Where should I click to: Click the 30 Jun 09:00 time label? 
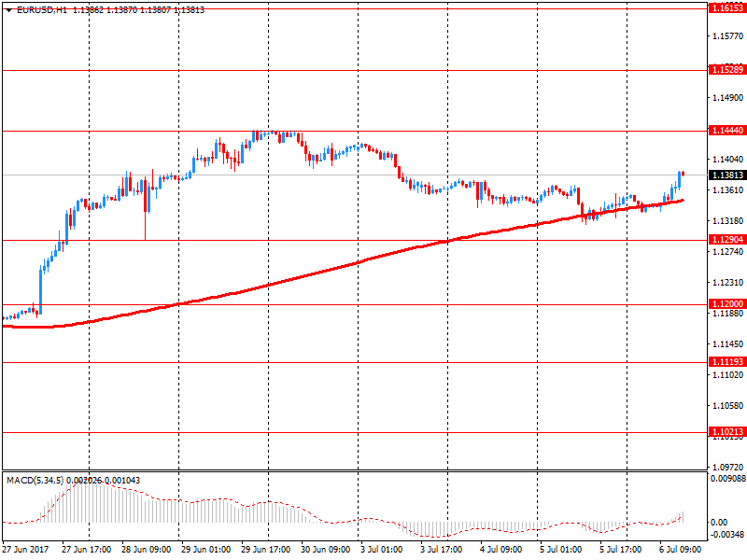point(325,549)
